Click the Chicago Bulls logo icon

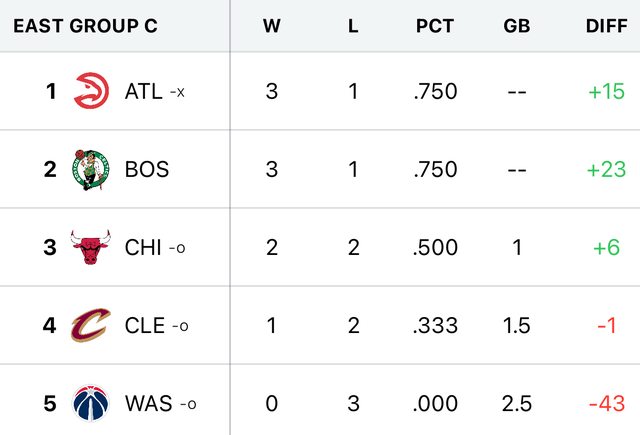point(90,247)
